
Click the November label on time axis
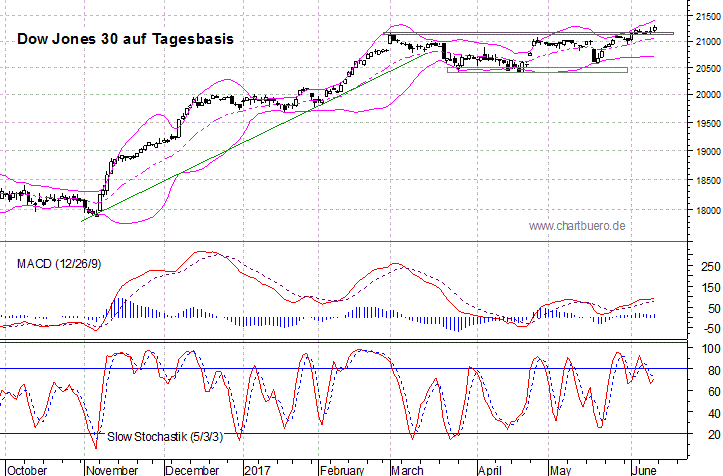click(112, 470)
